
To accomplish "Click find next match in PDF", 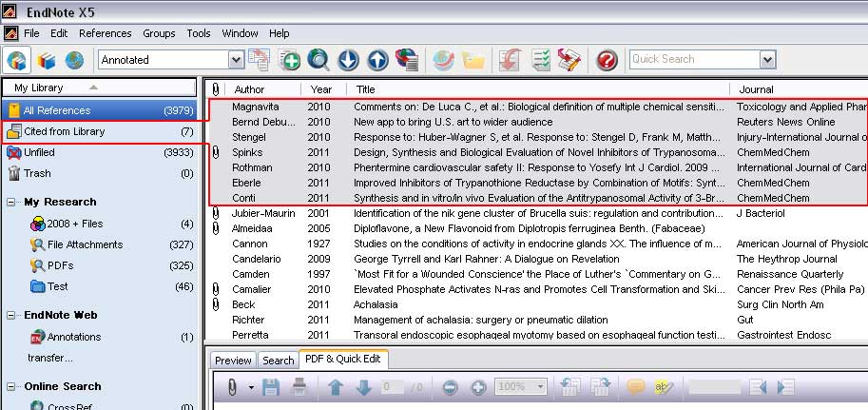I will click(785, 387).
